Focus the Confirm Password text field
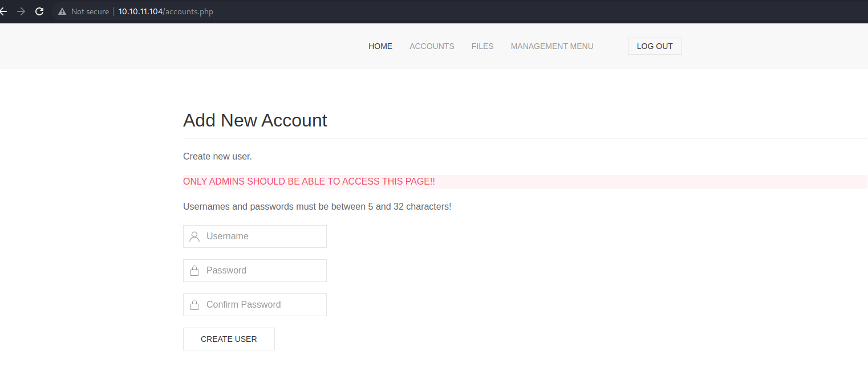This screenshot has width=868, height=388. [262, 305]
